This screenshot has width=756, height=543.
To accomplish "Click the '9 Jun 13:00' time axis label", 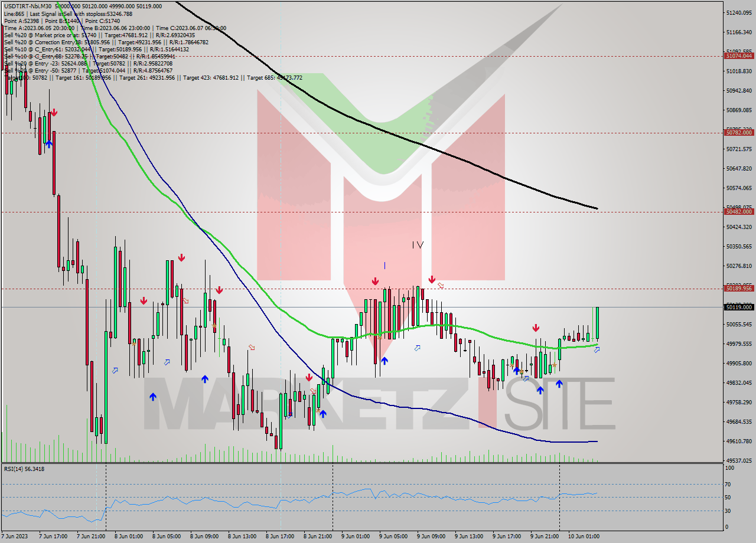I will (x=468, y=537).
